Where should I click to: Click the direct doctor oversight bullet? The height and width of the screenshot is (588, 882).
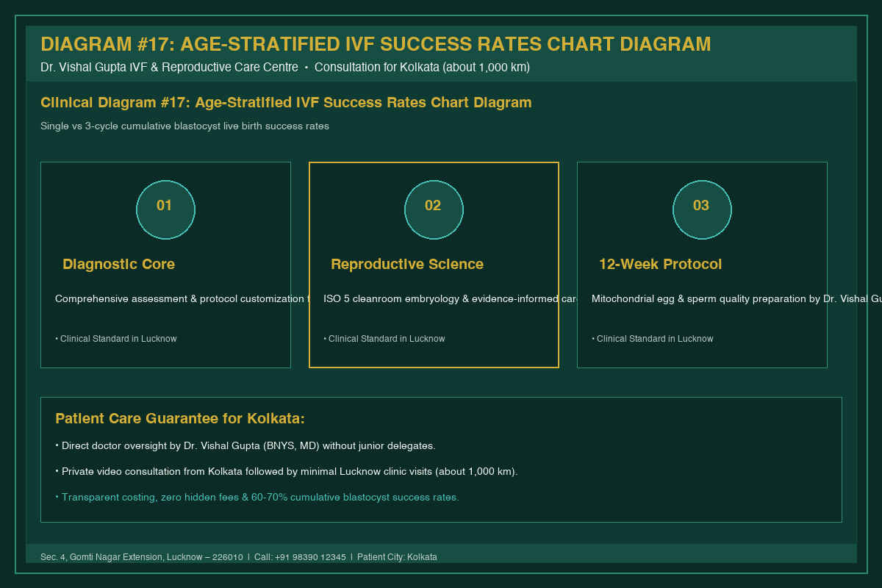coord(245,446)
